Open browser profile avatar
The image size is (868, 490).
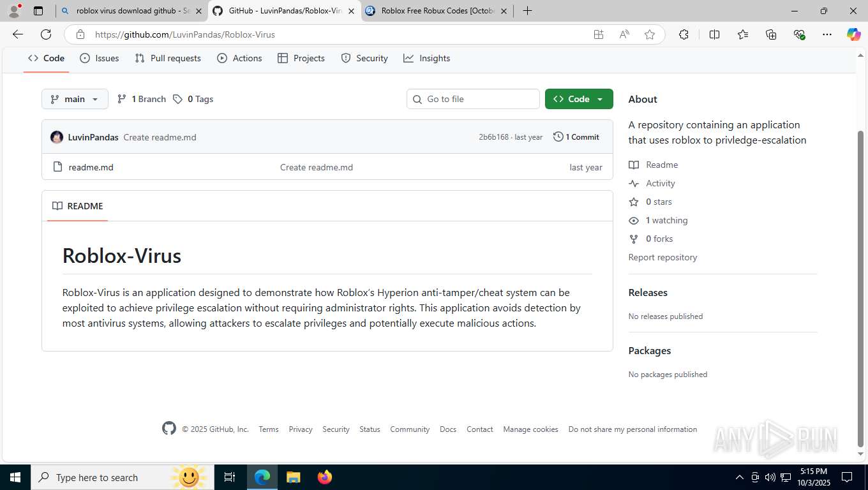click(14, 11)
